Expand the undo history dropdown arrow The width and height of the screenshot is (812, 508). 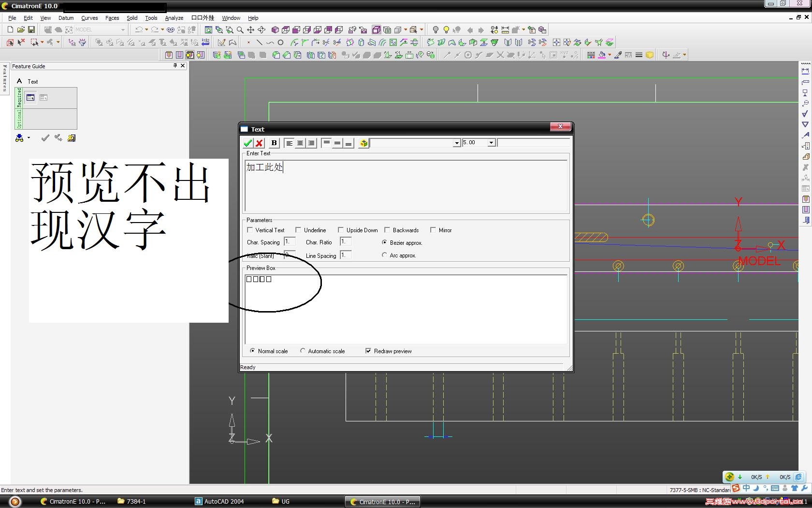[x=146, y=30]
